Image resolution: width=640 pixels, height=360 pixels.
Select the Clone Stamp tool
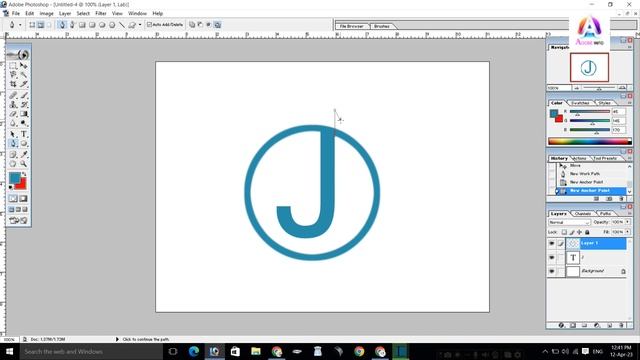[13, 104]
